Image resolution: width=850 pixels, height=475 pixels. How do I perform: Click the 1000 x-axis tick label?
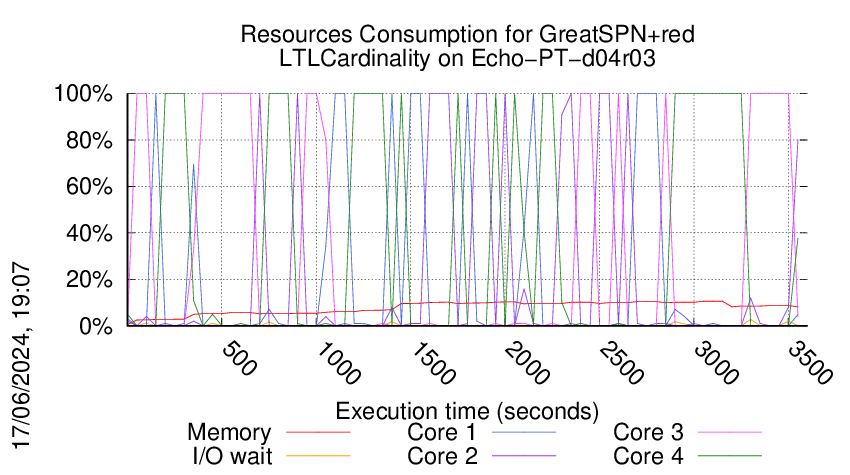click(x=337, y=363)
